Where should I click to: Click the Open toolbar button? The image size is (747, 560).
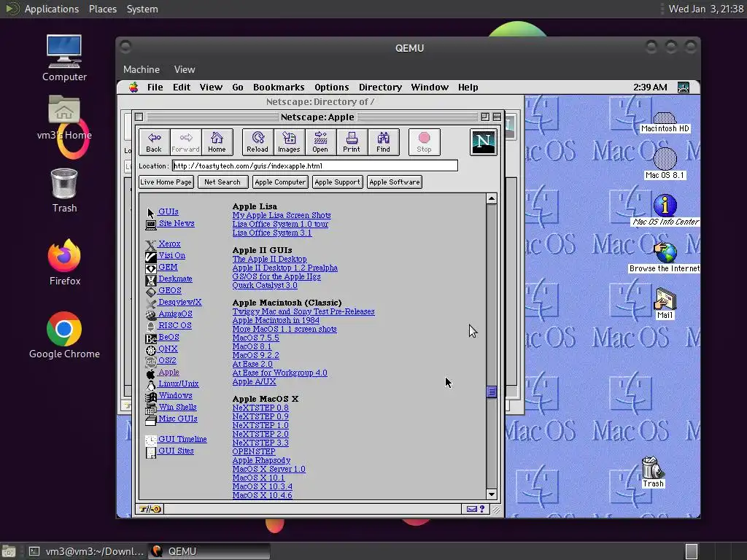point(320,142)
